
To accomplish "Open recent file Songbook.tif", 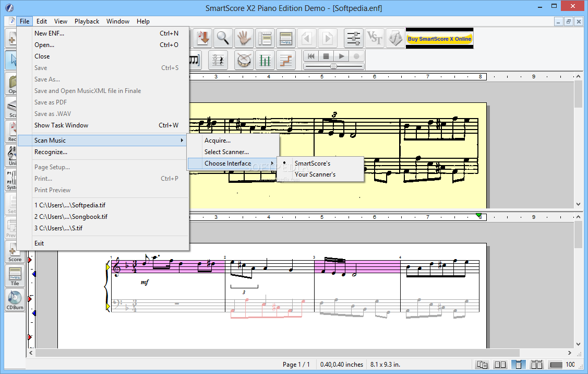I will pyautogui.click(x=102, y=217).
